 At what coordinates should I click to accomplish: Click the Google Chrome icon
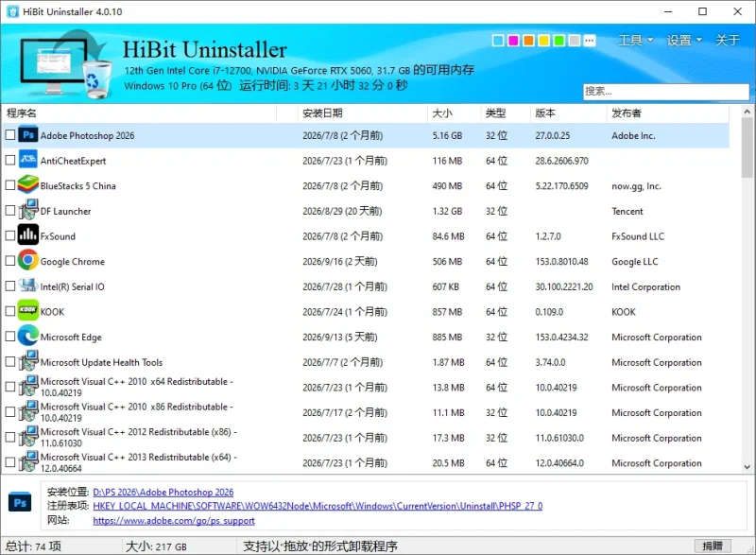[28, 260]
